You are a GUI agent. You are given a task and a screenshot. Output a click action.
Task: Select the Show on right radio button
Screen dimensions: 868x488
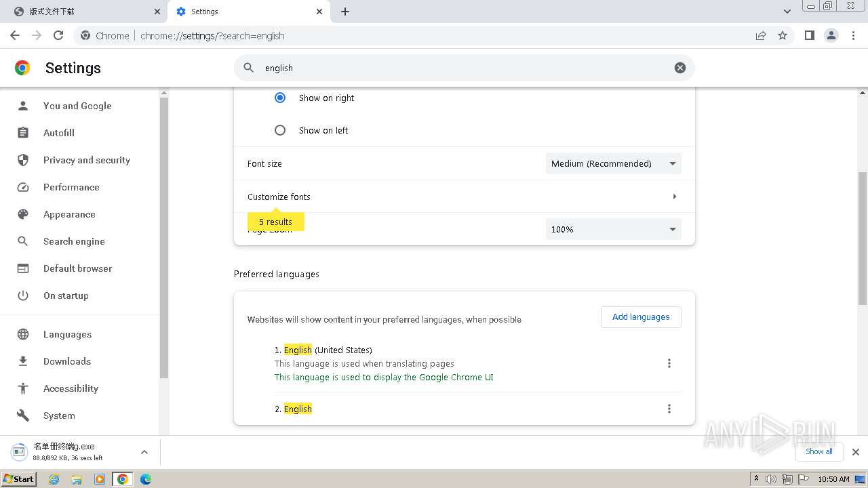click(280, 98)
